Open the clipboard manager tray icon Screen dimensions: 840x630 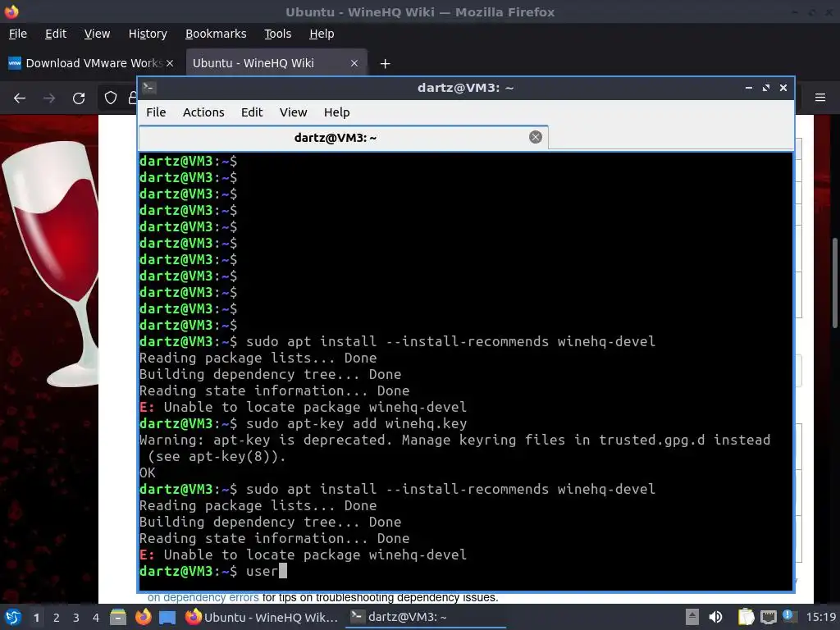(746, 617)
